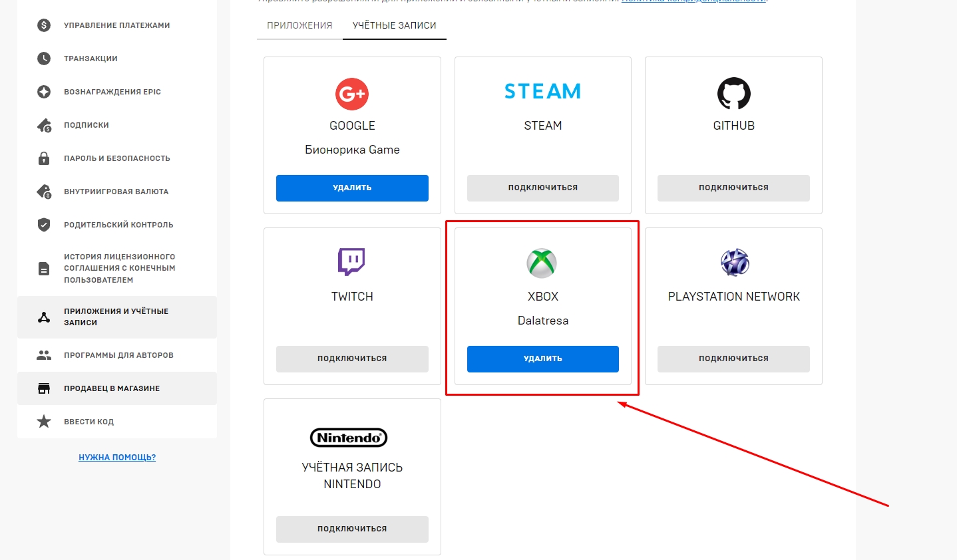Click the TWITCH card title
Screen dimensions: 957x560
352,297
